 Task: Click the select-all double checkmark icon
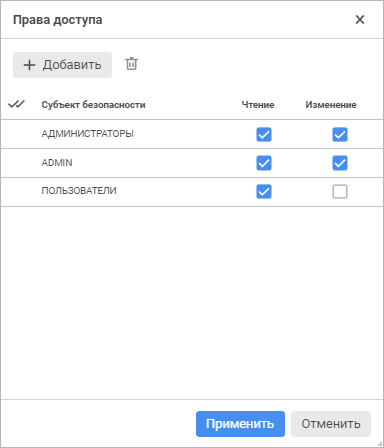tap(16, 104)
